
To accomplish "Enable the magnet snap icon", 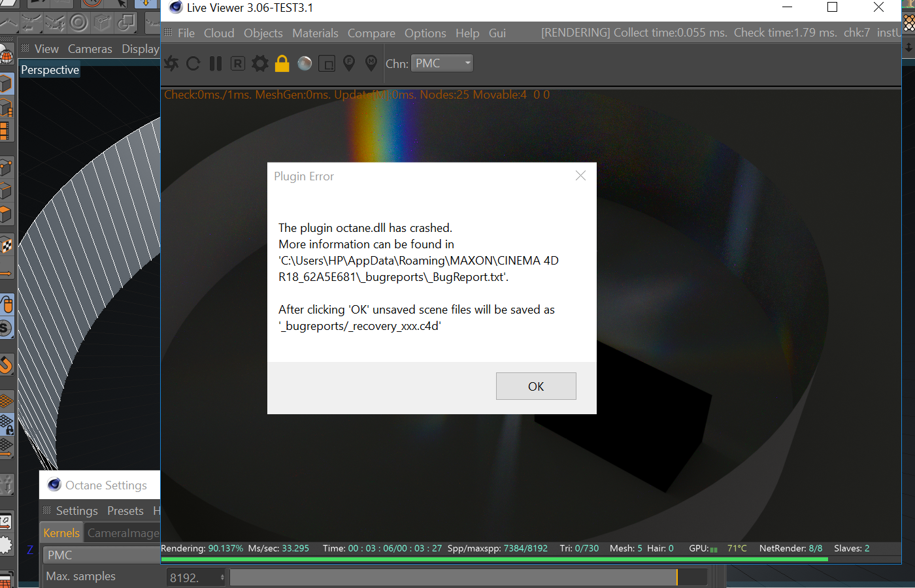I will click(6, 365).
